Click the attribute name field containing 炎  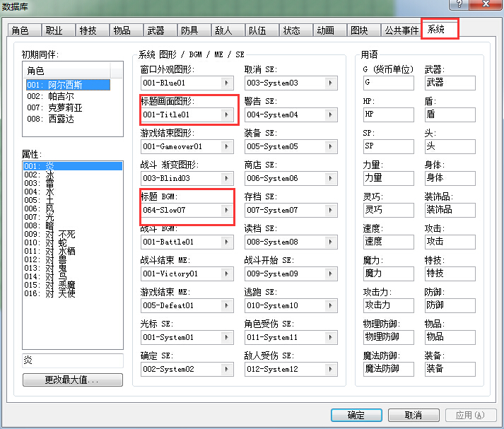tap(73, 360)
